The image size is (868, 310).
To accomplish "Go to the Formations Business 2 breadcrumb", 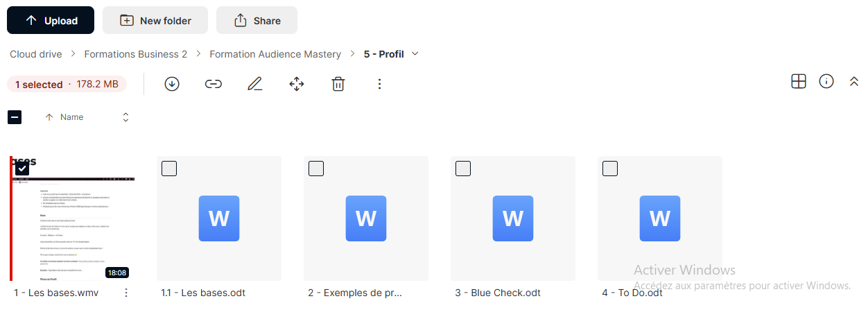I will pyautogui.click(x=136, y=54).
